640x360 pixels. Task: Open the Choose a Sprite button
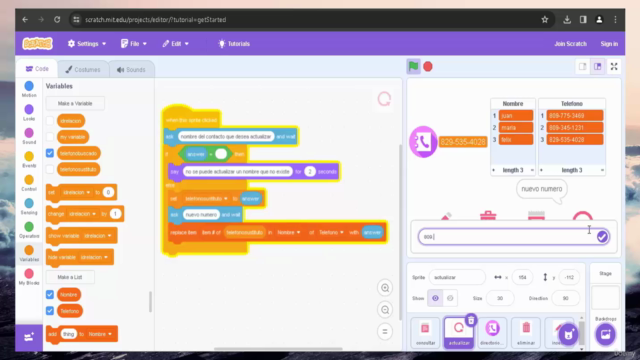click(568, 335)
